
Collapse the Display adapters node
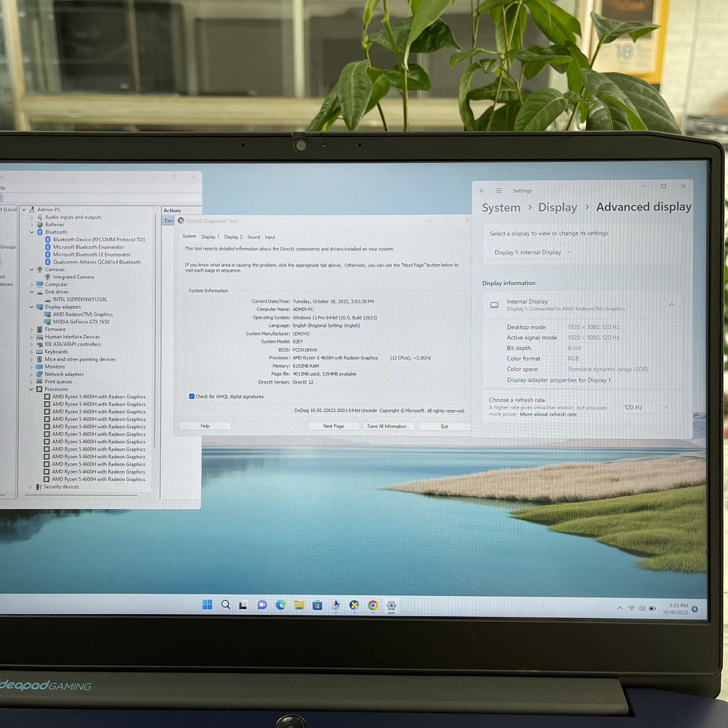coord(32,307)
